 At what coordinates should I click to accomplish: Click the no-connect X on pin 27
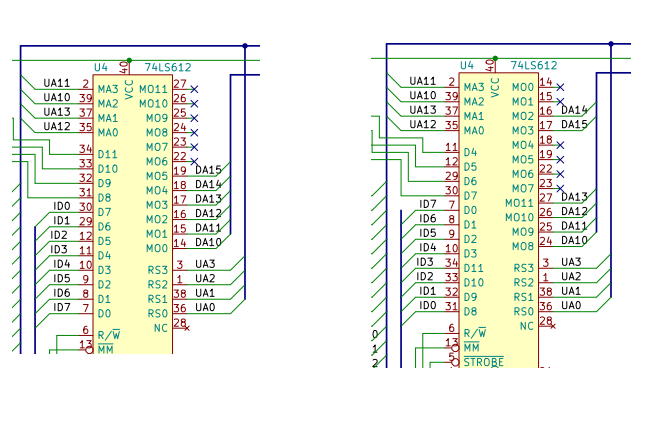coord(194,89)
